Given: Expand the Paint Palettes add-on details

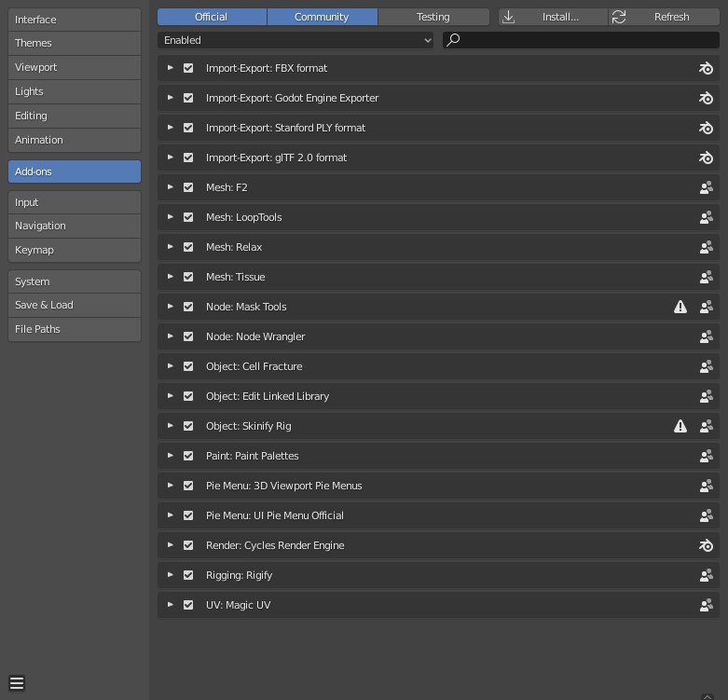Looking at the screenshot, I should [171, 456].
